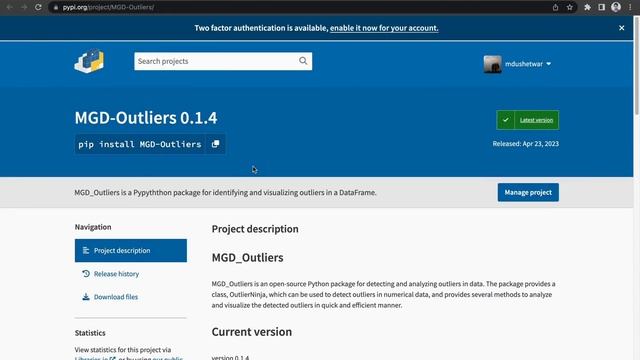The height and width of the screenshot is (360, 640).
Task: Open the Chrome profile avatar
Action: (x=616, y=7)
